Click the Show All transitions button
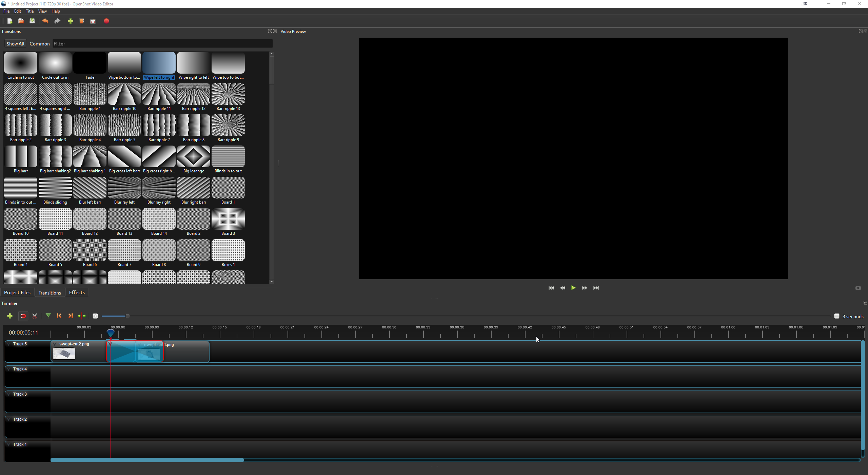The height and width of the screenshot is (475, 868). coord(15,43)
